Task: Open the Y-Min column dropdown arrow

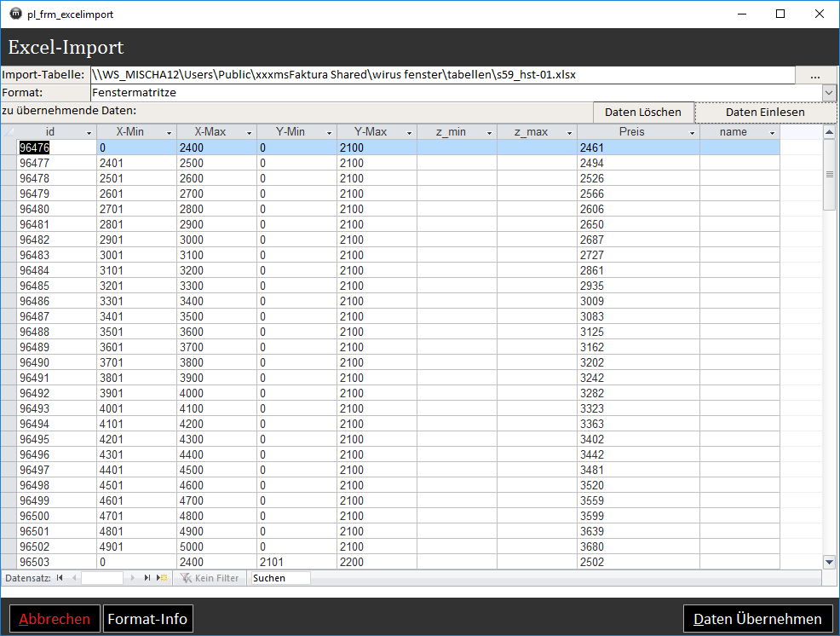Action: (x=329, y=132)
